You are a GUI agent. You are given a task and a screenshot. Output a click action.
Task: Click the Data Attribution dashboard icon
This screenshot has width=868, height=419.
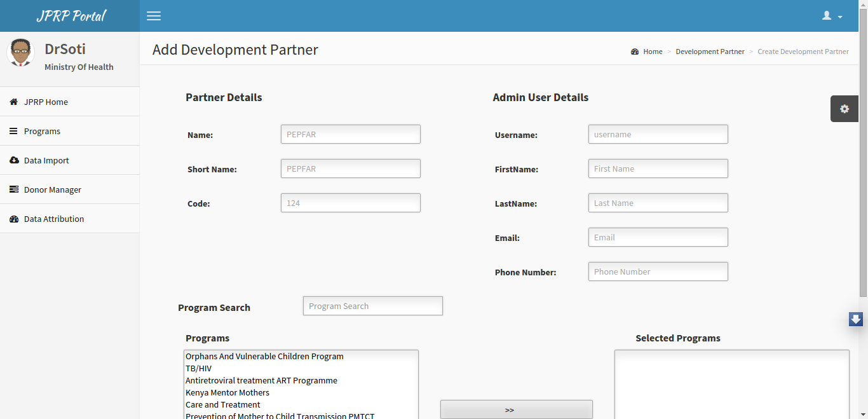tap(14, 219)
